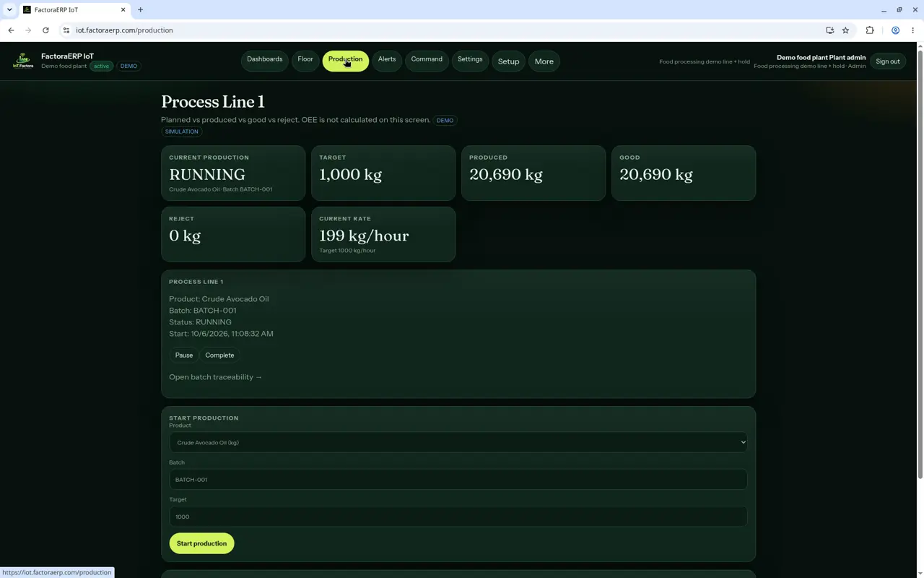
Task: Complete the current batch
Action: [219, 355]
